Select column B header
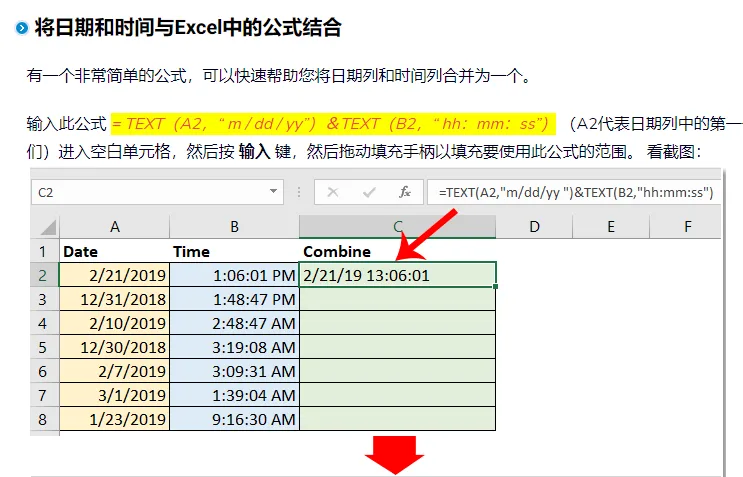The image size is (743, 477). [x=234, y=227]
